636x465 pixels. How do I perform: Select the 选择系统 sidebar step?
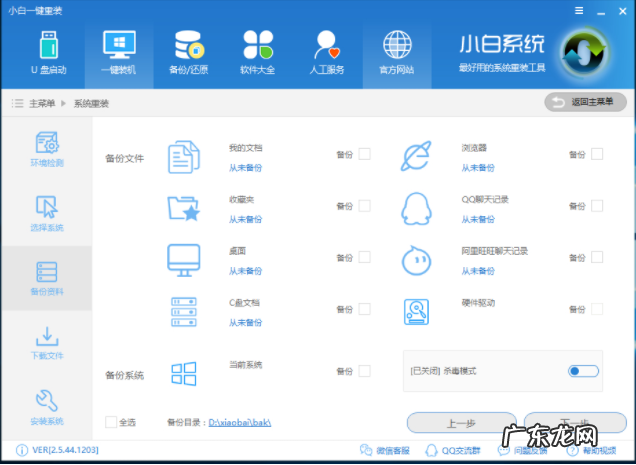(x=47, y=213)
